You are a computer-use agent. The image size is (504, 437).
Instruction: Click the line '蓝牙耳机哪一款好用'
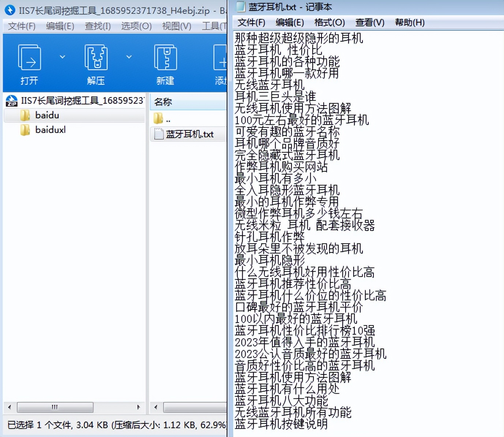click(x=287, y=73)
